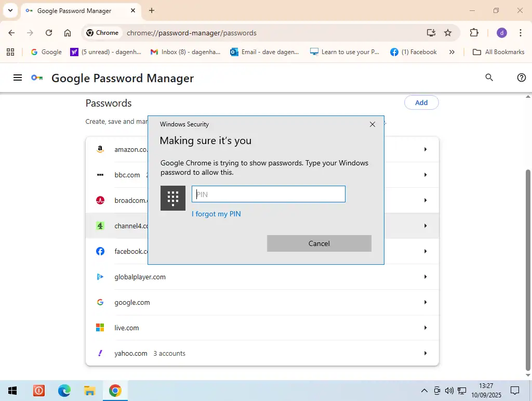
Task: Open the Windows Start menu
Action: [12, 391]
